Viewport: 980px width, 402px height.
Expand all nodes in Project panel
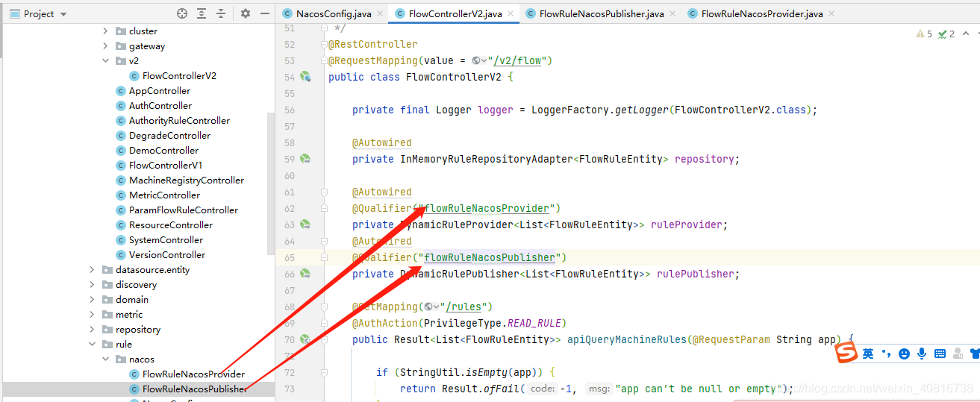point(202,13)
